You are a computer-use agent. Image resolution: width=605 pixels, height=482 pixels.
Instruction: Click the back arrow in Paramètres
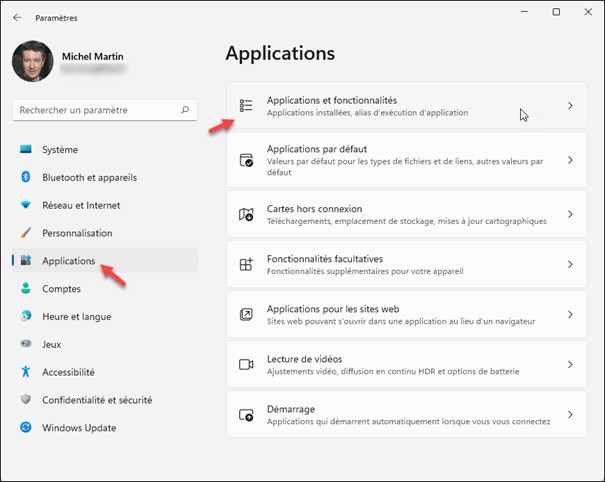pos(17,17)
